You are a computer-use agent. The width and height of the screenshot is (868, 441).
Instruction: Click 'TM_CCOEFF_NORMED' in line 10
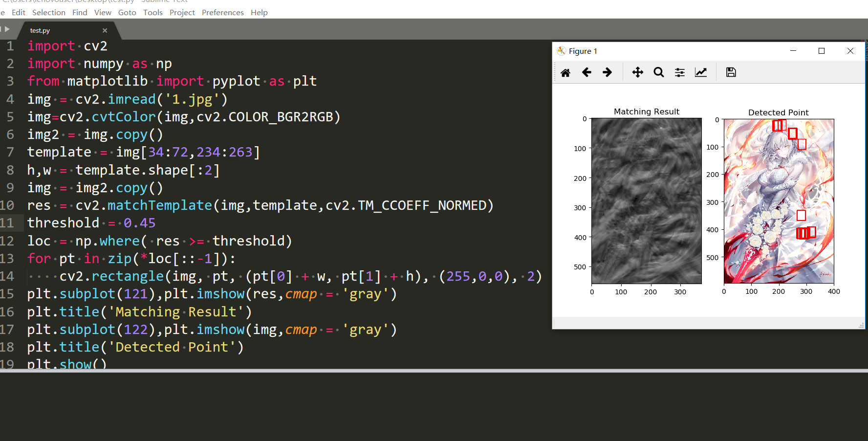click(422, 205)
